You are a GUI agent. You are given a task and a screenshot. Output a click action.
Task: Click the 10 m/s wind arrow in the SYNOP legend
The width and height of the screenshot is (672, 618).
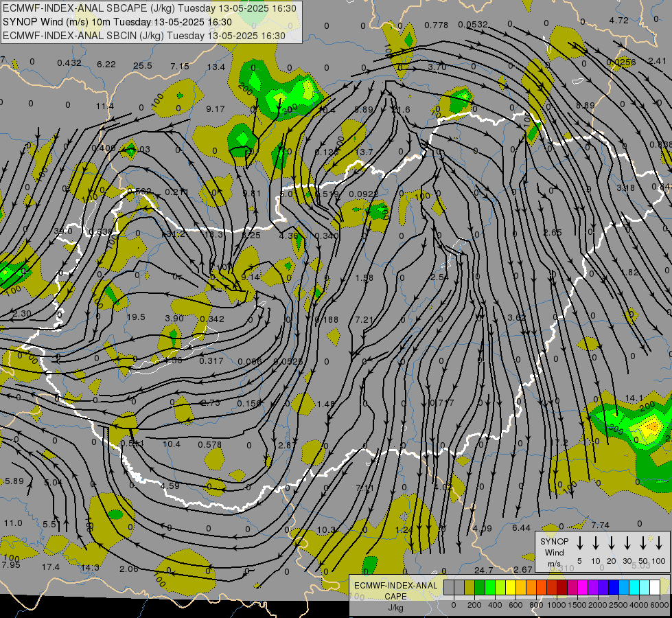[595, 542]
